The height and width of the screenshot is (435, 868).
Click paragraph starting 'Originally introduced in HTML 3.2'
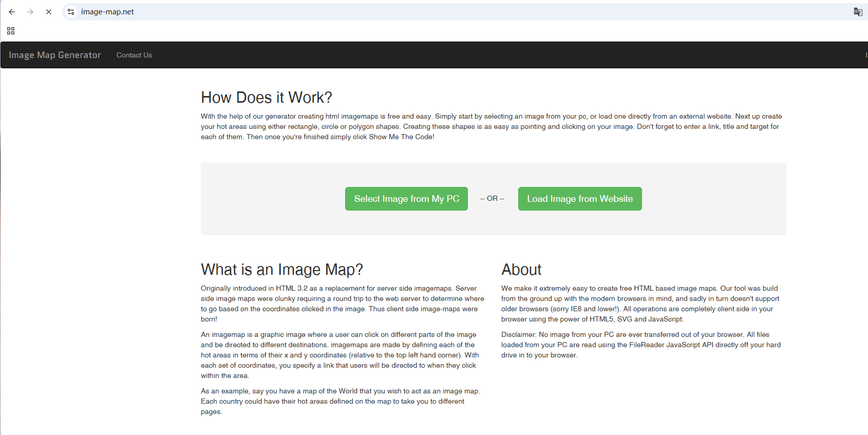343,304
